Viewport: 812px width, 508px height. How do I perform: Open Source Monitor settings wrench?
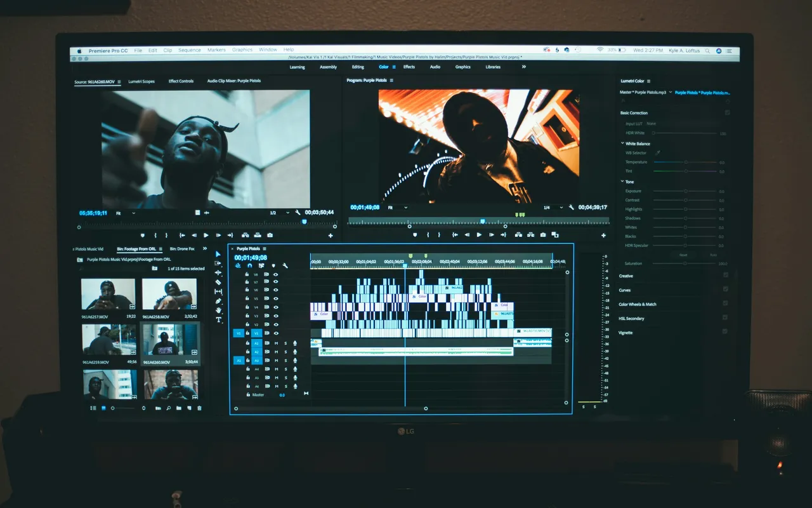[x=298, y=213]
